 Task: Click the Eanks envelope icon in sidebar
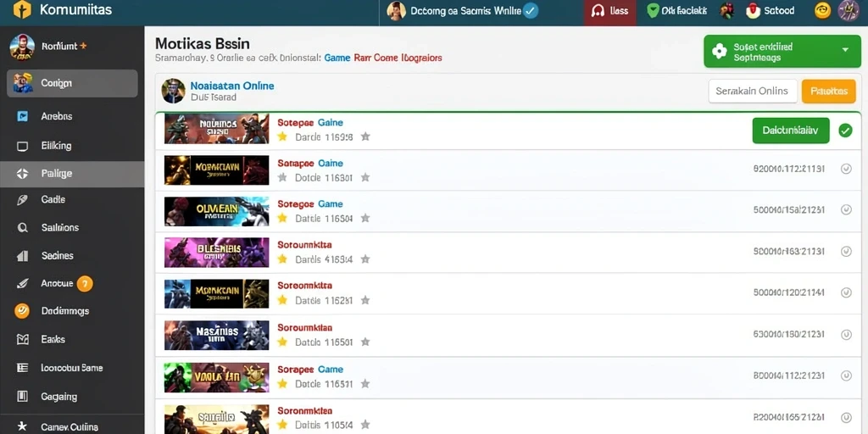22,339
